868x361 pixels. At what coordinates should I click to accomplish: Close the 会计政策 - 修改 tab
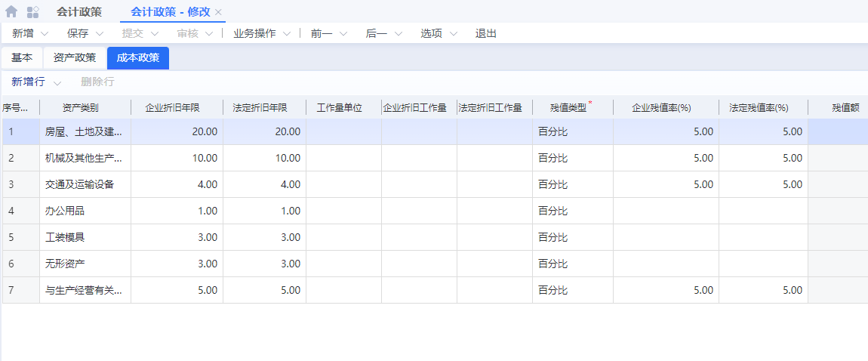tap(218, 12)
